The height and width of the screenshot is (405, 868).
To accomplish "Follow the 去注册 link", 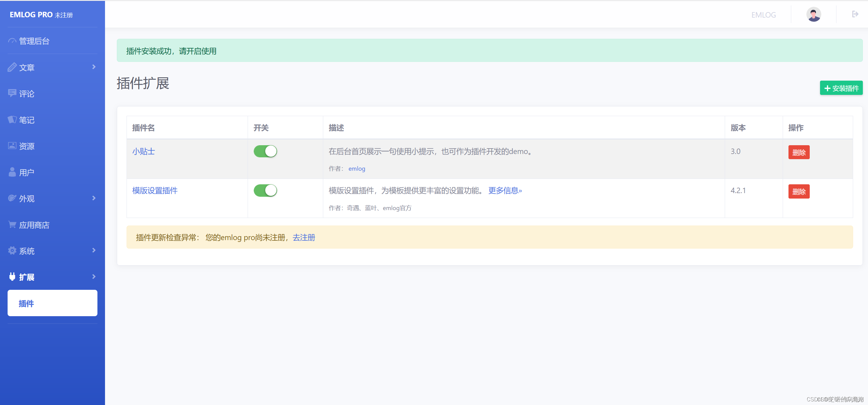I will (x=303, y=238).
